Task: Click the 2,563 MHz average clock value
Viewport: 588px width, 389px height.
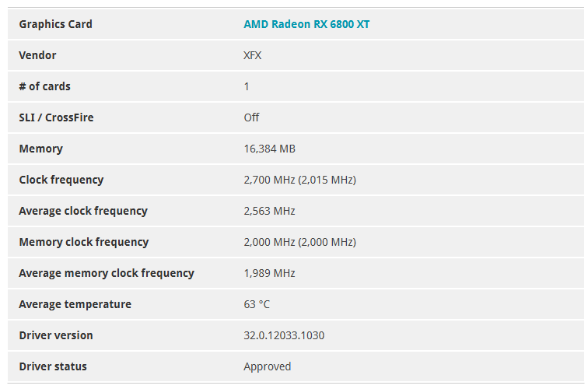Action: tap(269, 211)
